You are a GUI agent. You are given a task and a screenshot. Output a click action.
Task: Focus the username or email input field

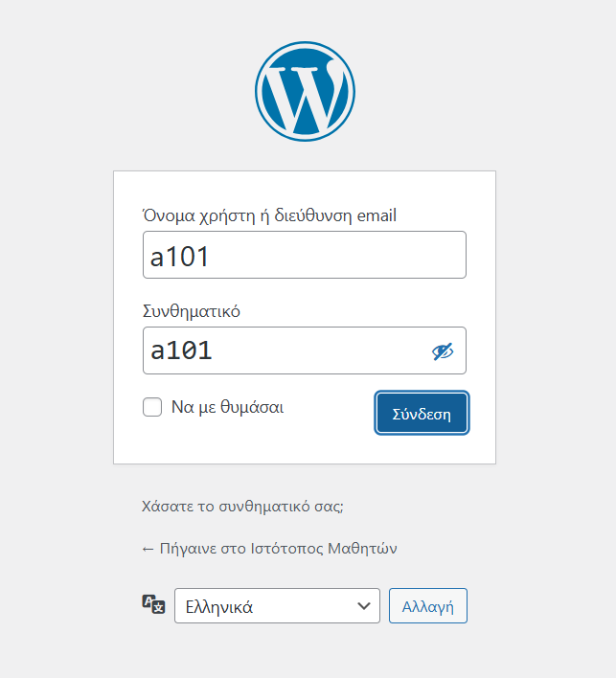point(305,255)
